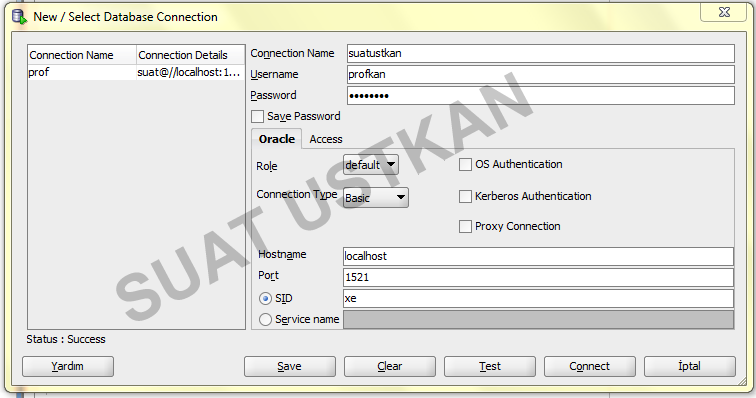The width and height of the screenshot is (756, 398).
Task: Enable OS Authentication checkbox
Action: coord(465,165)
